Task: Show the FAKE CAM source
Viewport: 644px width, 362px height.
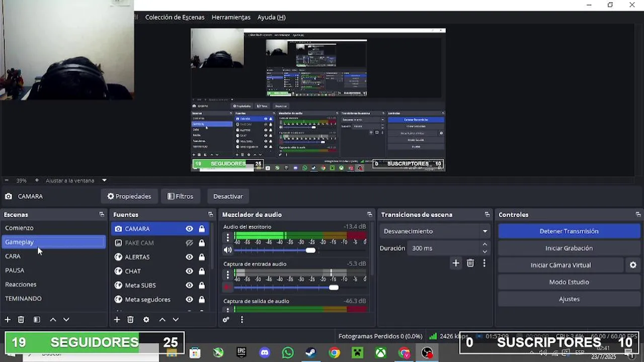Action: [189, 243]
